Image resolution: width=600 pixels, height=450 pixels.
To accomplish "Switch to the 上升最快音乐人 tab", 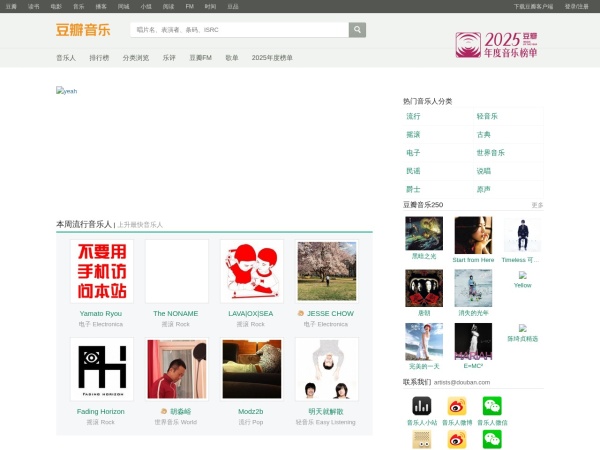I will (140, 225).
